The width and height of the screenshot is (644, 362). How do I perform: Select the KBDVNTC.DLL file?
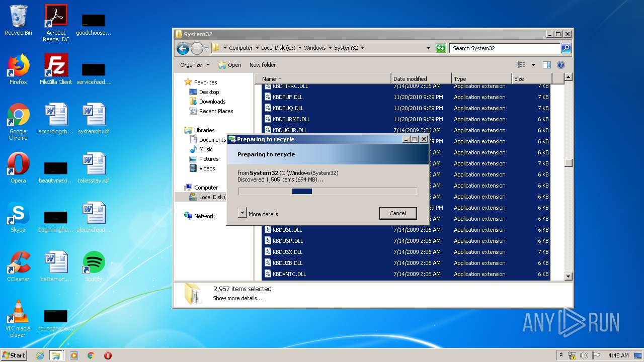click(x=407, y=274)
